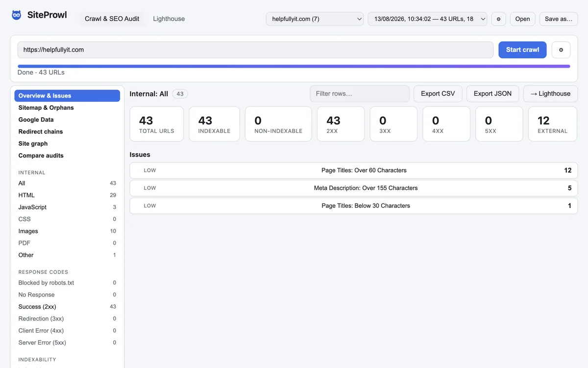This screenshot has width=588, height=368.
Task: Open issue Page Titles: Below 30 Characters
Action: [354, 206]
